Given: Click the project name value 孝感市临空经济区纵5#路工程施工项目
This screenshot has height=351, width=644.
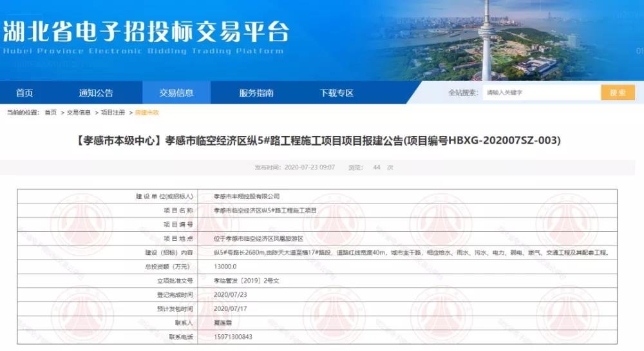Looking at the screenshot, I should (x=265, y=210).
